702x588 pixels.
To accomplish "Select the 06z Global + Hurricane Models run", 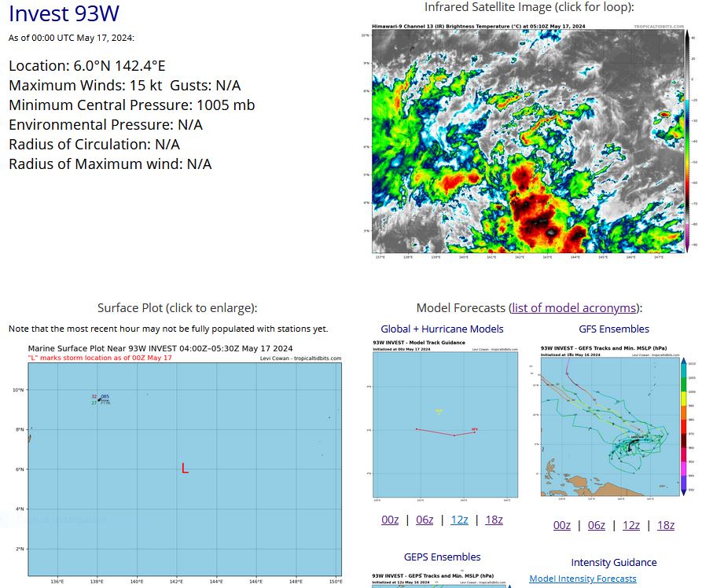I will (425, 520).
